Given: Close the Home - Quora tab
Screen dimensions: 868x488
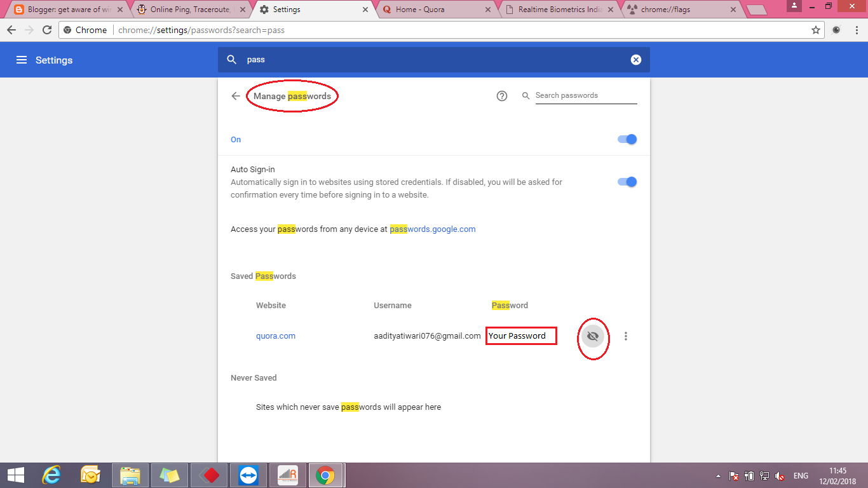Looking at the screenshot, I should click(488, 10).
